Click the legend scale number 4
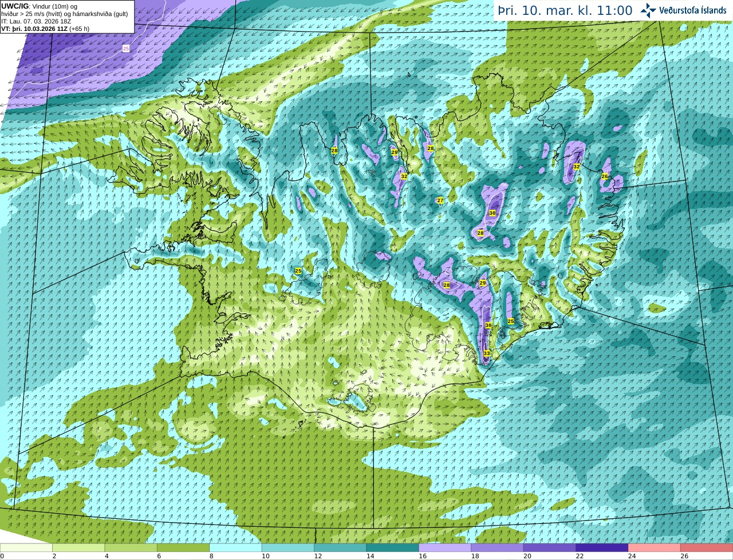The width and height of the screenshot is (733, 560). [x=107, y=556]
